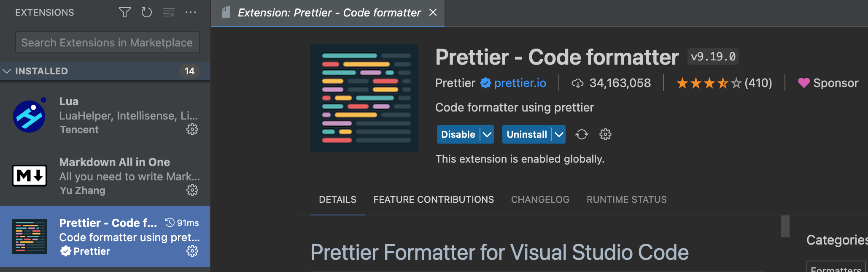Switch to the DETAILS tab
The width and height of the screenshot is (868, 272).
pos(337,199)
